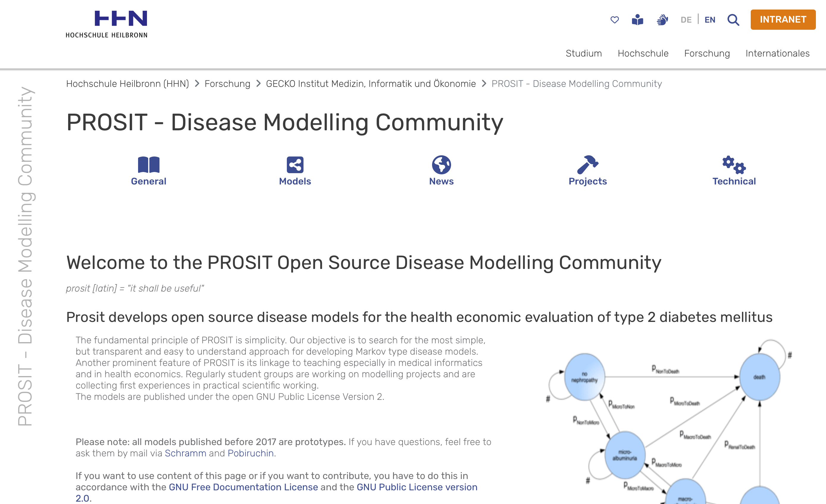The width and height of the screenshot is (826, 504).
Task: Follow the Schramm mail link
Action: point(185,453)
